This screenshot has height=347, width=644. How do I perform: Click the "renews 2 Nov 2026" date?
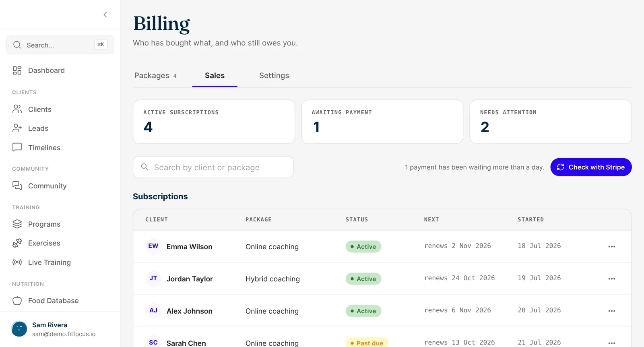pyautogui.click(x=458, y=246)
